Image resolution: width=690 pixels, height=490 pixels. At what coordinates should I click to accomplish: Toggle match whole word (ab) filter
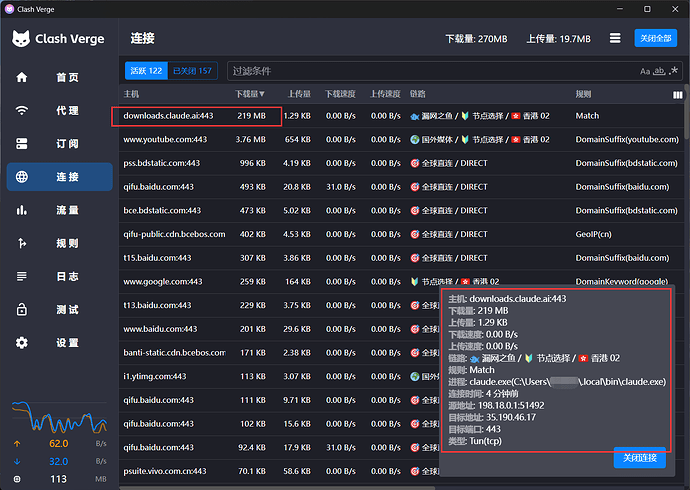point(659,71)
